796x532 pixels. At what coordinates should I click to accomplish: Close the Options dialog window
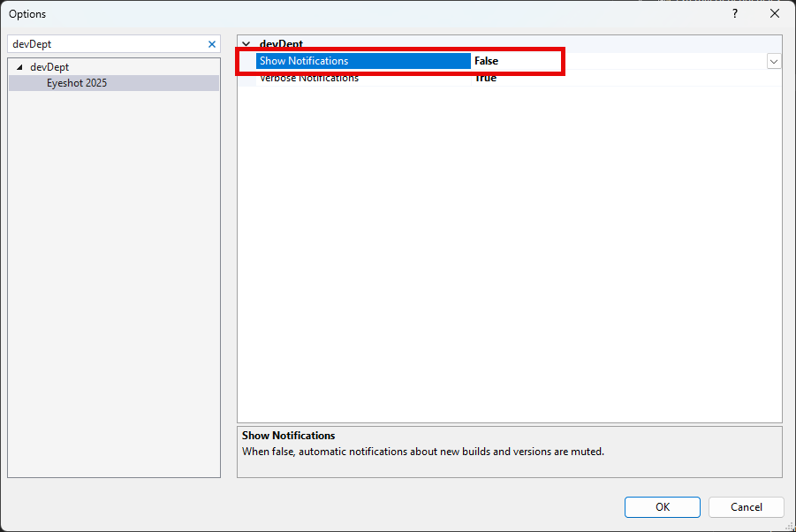pyautogui.click(x=775, y=14)
